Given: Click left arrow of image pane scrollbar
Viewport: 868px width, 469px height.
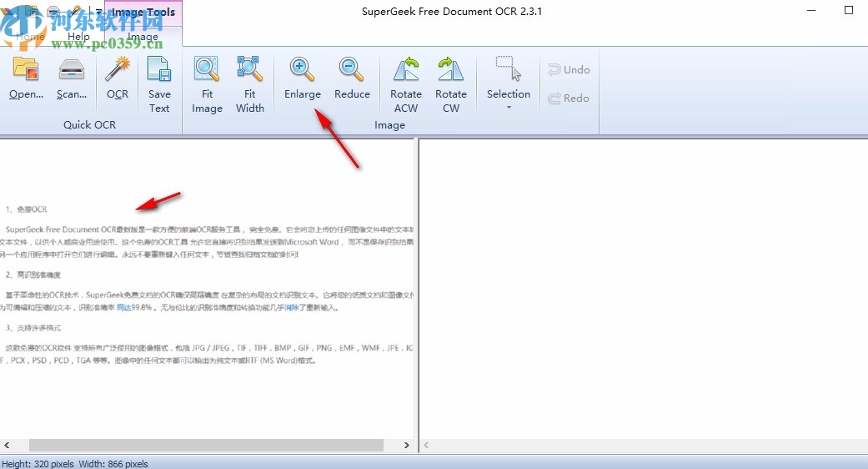Looking at the screenshot, I should pyautogui.click(x=7, y=445).
